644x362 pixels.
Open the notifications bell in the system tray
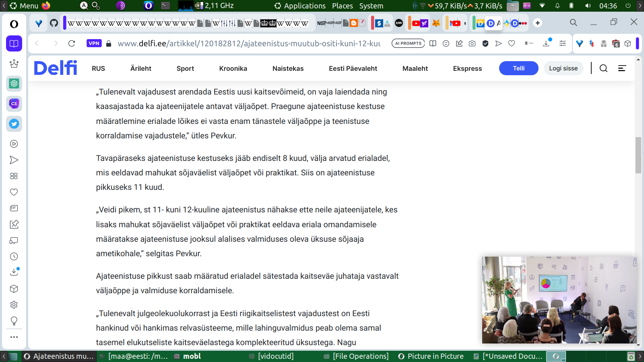click(557, 6)
